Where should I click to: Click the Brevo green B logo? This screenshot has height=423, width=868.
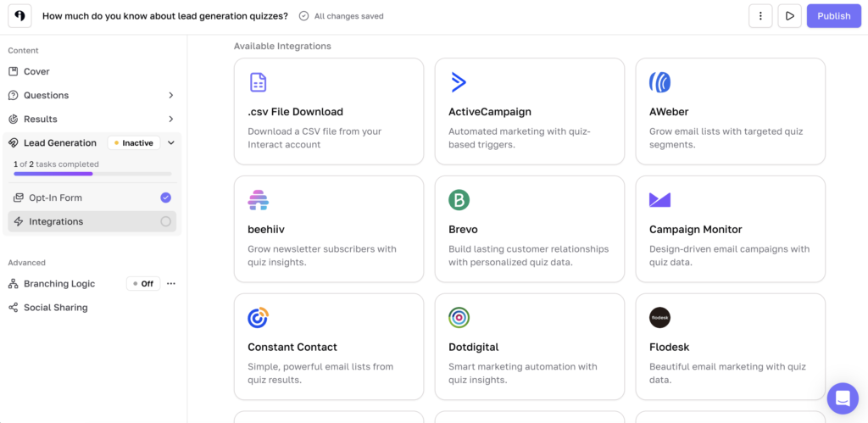[x=459, y=200]
